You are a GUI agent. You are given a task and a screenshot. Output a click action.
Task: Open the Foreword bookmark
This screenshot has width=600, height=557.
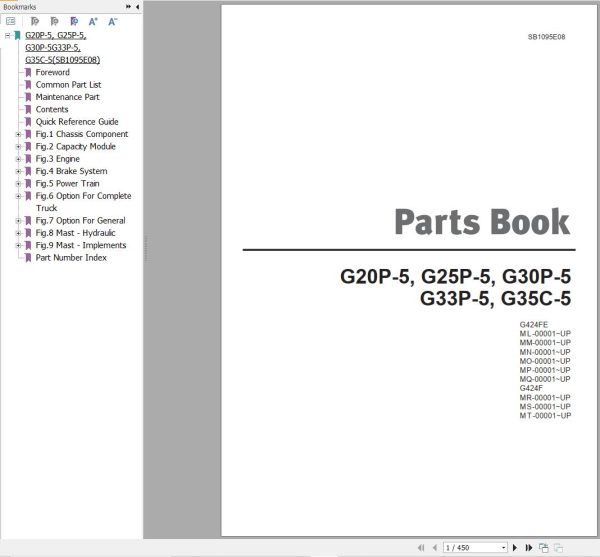52,72
